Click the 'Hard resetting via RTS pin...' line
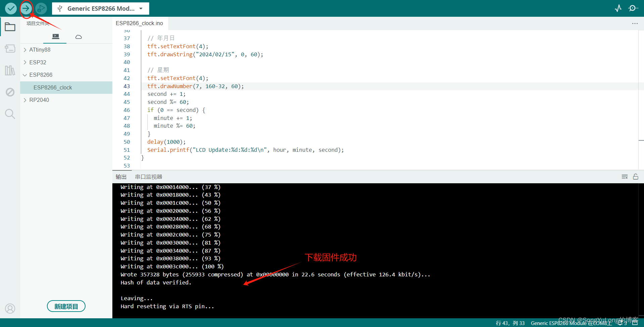The image size is (644, 327). tap(167, 306)
